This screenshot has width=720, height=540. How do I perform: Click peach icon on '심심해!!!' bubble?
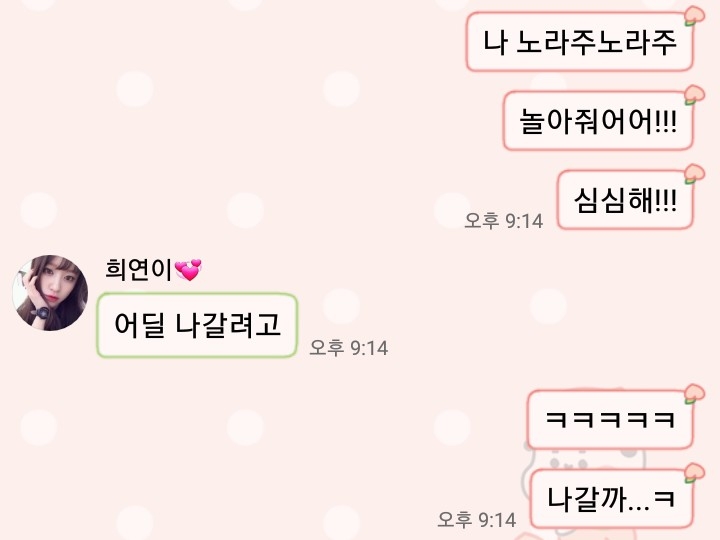point(694,174)
